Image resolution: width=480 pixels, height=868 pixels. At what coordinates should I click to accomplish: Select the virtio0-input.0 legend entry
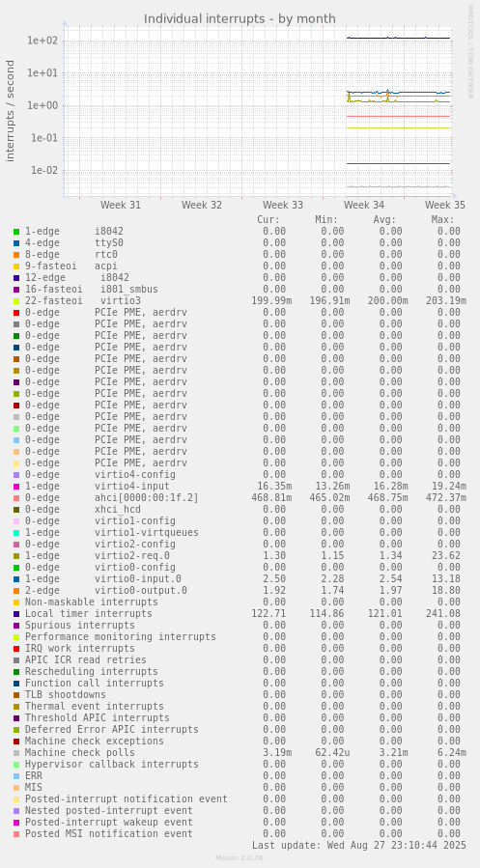103,578
